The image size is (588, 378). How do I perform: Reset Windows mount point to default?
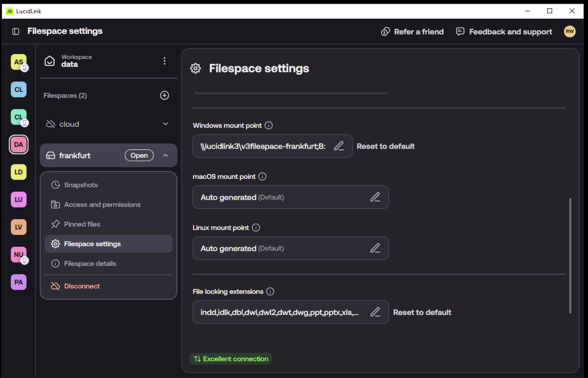click(x=386, y=146)
